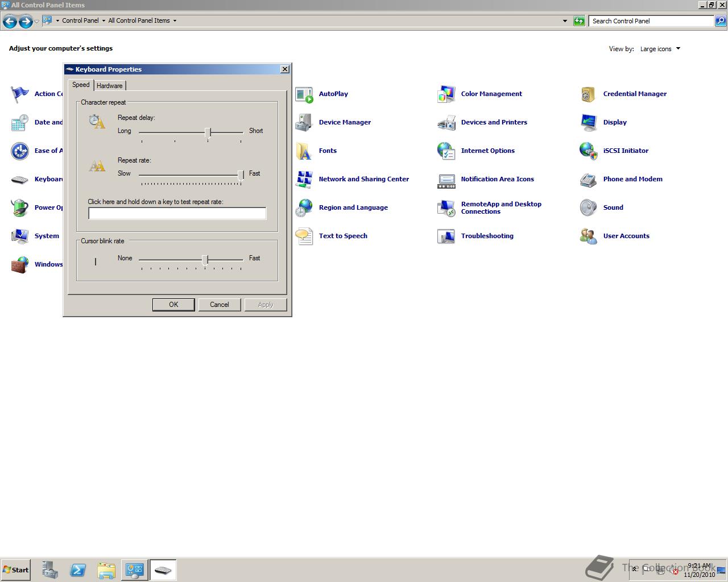Open the Color Management icon

[x=446, y=94]
